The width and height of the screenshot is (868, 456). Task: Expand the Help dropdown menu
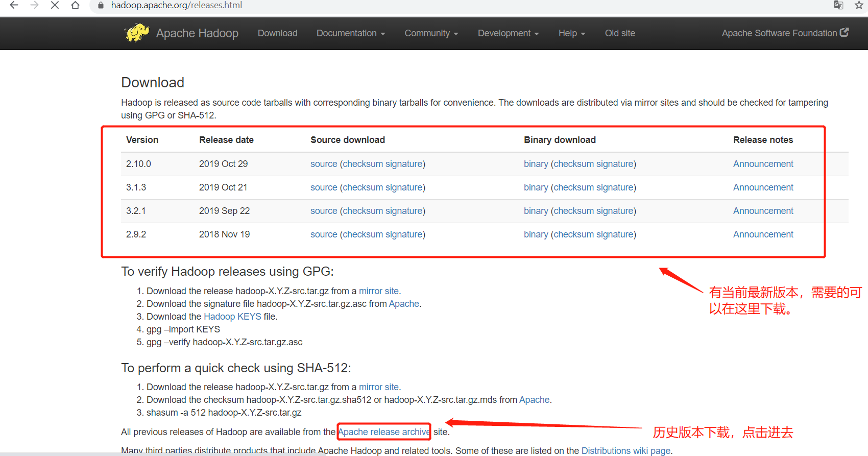(572, 33)
